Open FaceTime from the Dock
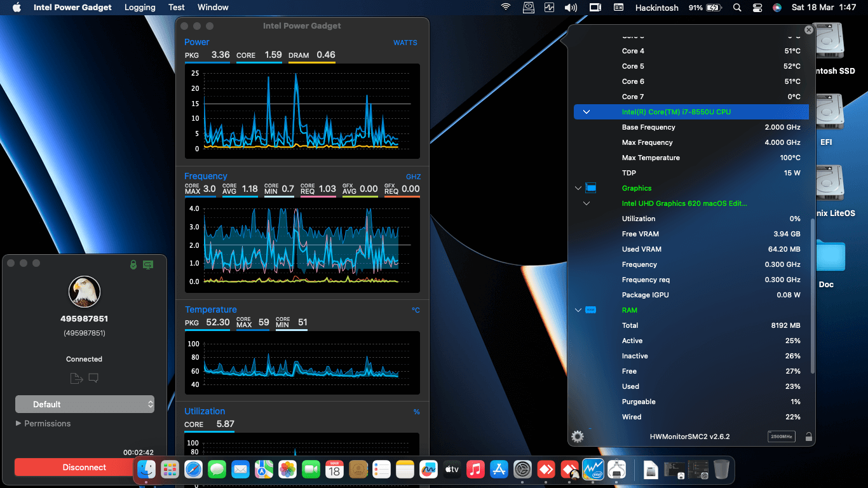Screen dimensions: 868x488 tap(311, 470)
